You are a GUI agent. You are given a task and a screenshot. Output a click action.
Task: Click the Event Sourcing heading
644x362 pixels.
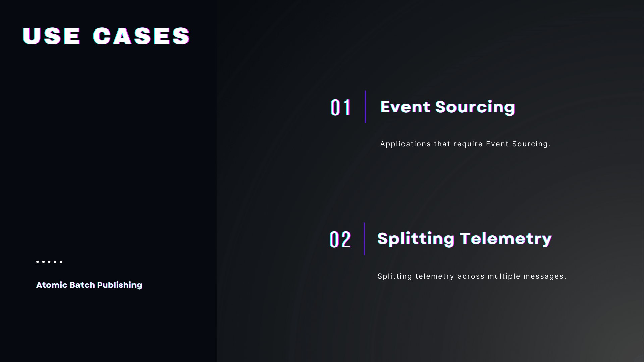447,107
